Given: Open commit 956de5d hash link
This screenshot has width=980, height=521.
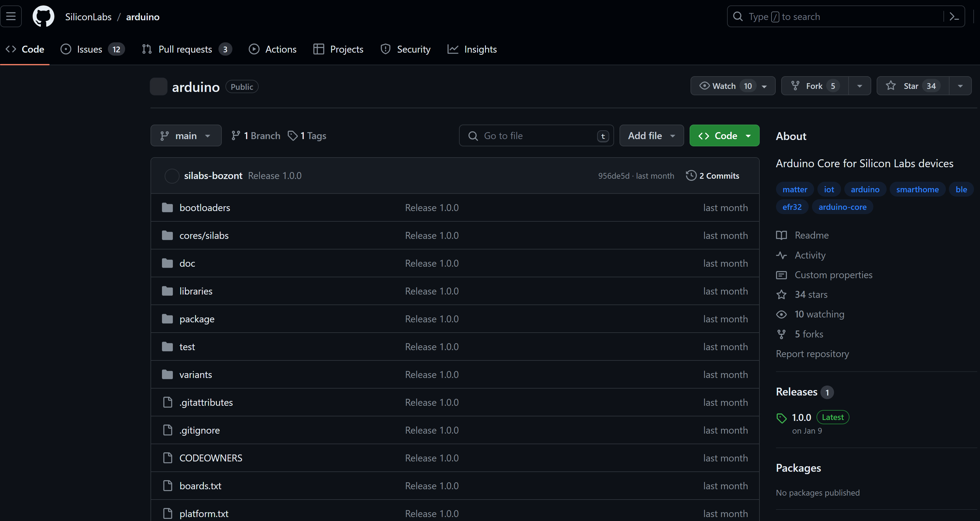Looking at the screenshot, I should pos(614,175).
